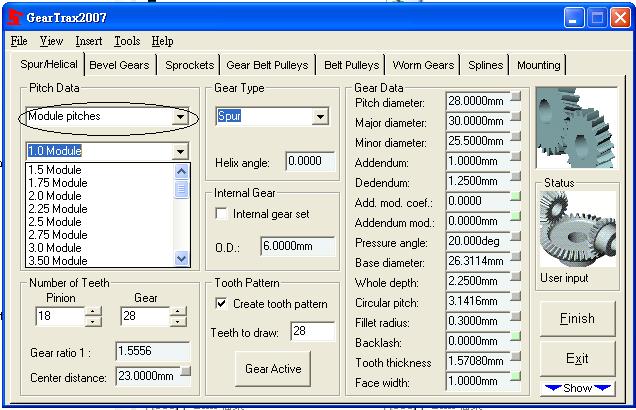Switch to the Mounting tab
The width and height of the screenshot is (636, 410).
click(x=539, y=65)
